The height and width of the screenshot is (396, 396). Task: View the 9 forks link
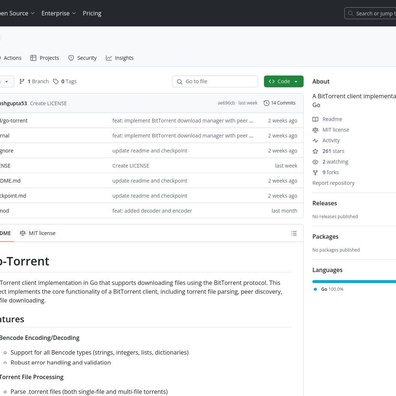point(330,172)
